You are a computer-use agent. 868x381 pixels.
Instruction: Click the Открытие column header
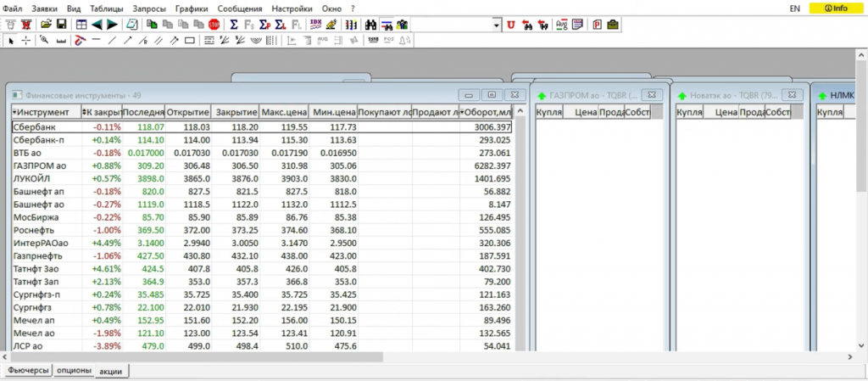point(188,112)
